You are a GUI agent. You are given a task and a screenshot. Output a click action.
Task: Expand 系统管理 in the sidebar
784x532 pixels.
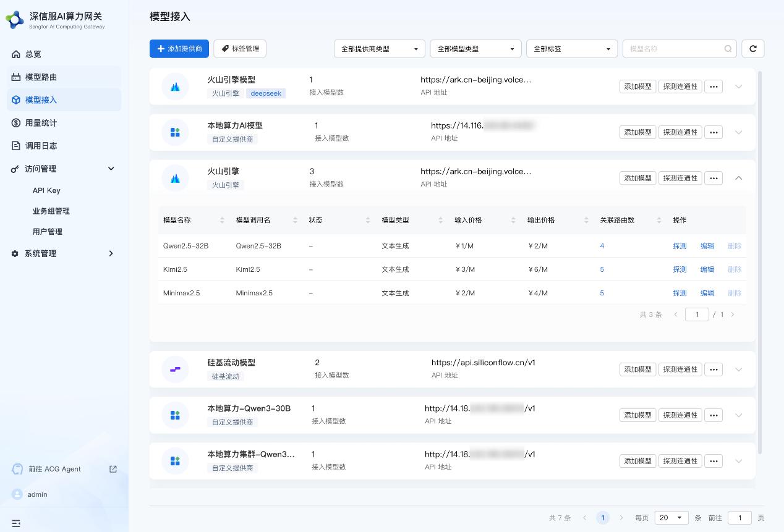click(64, 253)
